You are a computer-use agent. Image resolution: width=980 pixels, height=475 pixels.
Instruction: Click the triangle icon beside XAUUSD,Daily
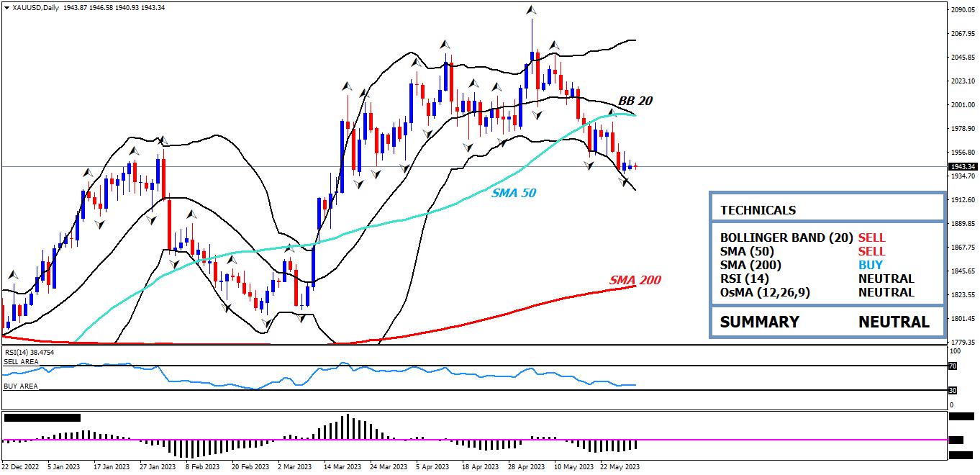7,7
